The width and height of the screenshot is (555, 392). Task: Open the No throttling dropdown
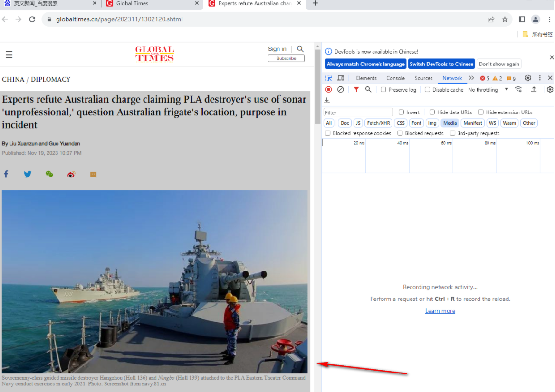click(x=488, y=90)
